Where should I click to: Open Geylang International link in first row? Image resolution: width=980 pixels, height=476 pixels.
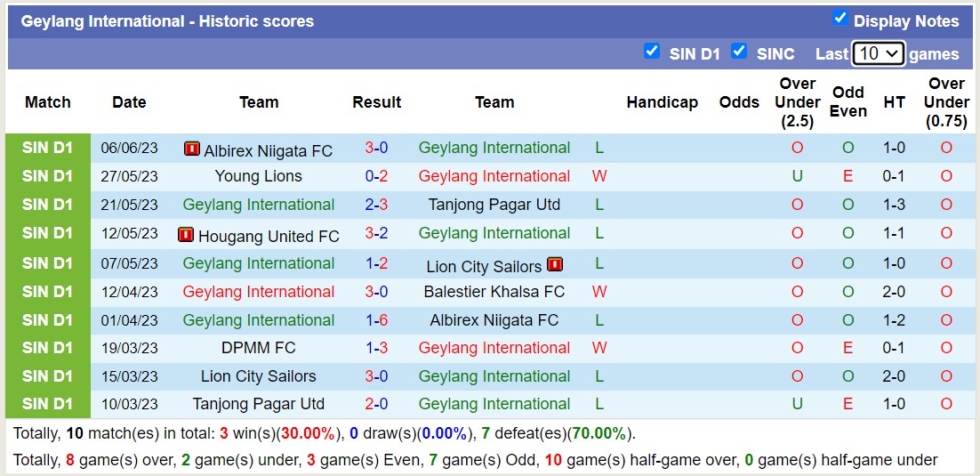click(x=494, y=148)
